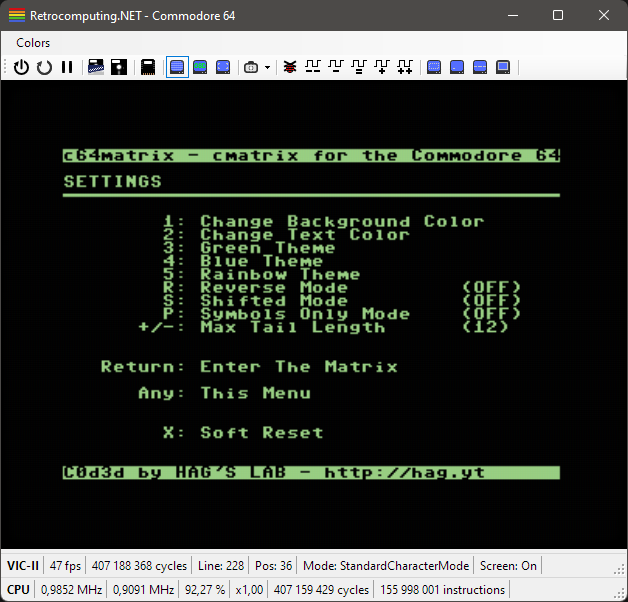Image resolution: width=628 pixels, height=602 pixels.
Task: Click the VIC-II status bar label
Action: (x=22, y=566)
